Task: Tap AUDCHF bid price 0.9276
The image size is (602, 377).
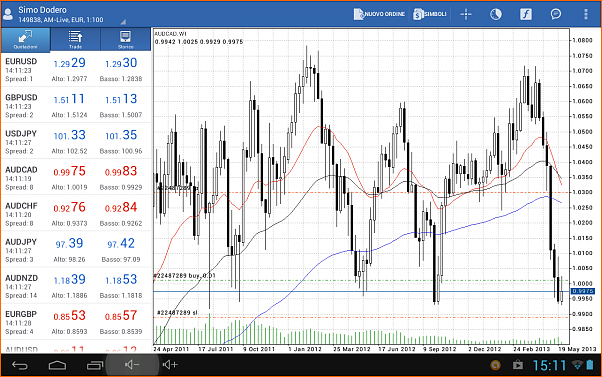Action: pos(69,207)
